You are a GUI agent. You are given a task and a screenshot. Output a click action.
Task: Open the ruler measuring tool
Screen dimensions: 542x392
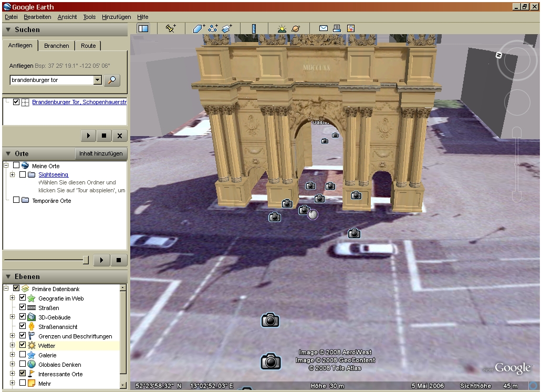coord(254,28)
